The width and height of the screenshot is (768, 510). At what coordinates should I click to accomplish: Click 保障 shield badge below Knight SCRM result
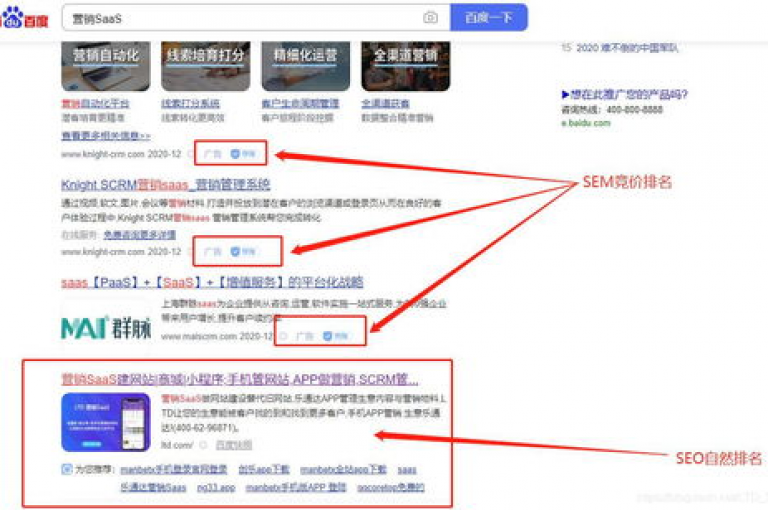pos(243,251)
